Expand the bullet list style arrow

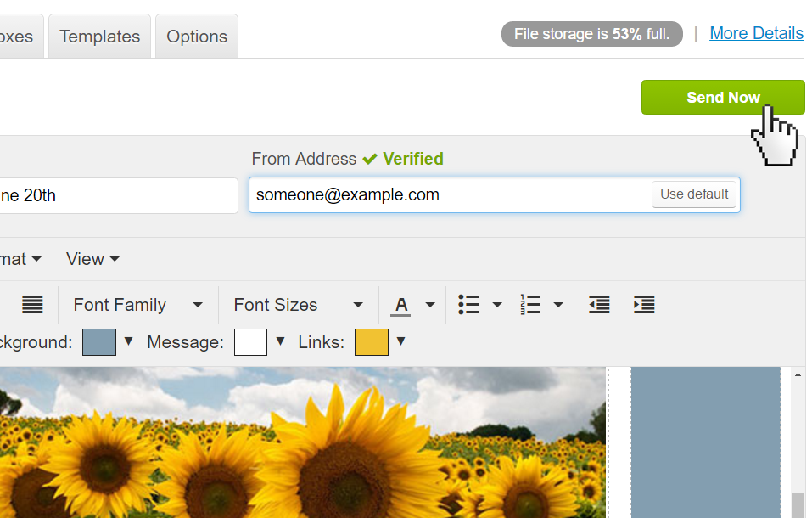(497, 305)
